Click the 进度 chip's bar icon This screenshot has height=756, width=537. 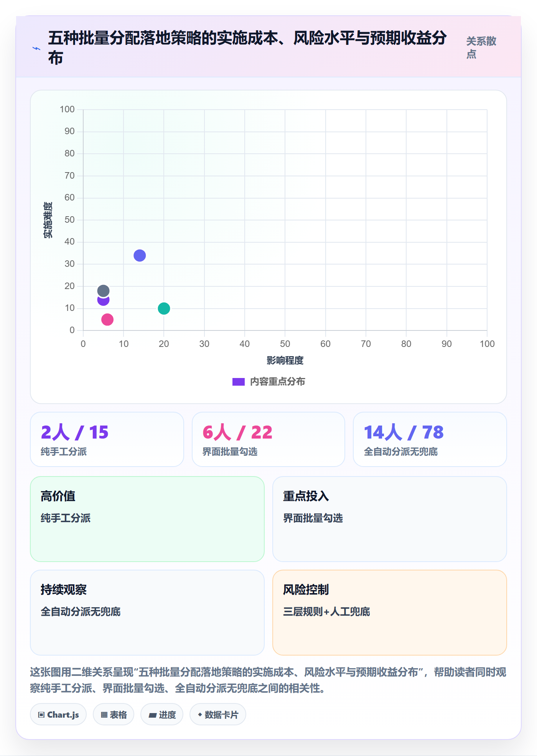152,715
